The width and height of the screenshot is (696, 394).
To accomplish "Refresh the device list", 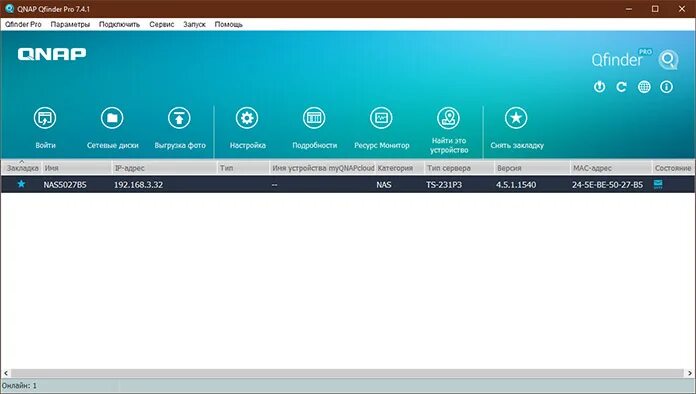I will tap(621, 87).
